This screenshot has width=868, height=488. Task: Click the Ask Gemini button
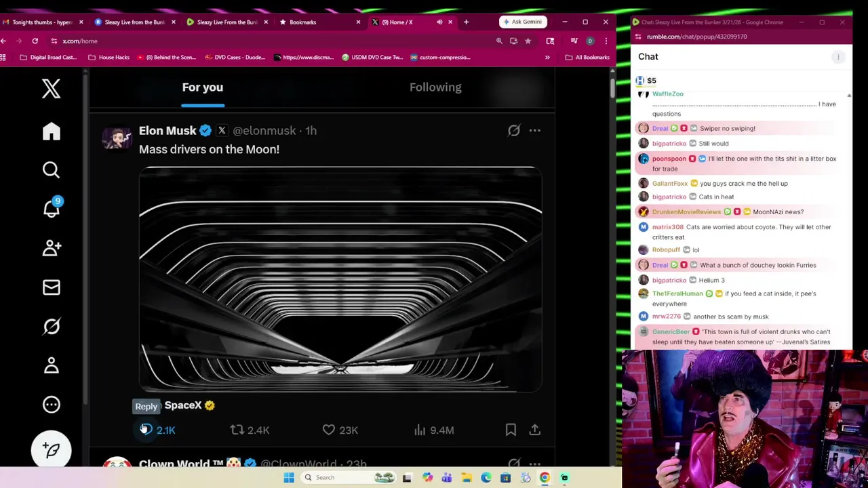click(x=523, y=22)
